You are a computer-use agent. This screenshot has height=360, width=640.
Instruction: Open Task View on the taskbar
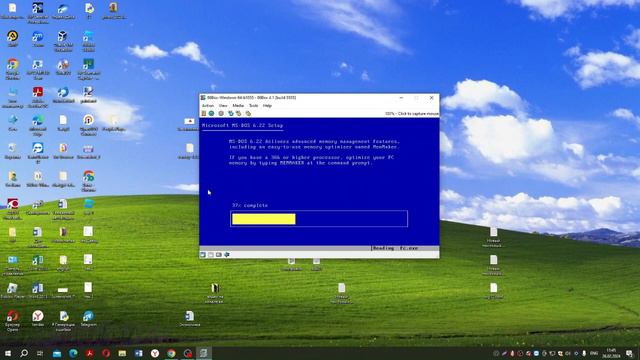click(40, 353)
